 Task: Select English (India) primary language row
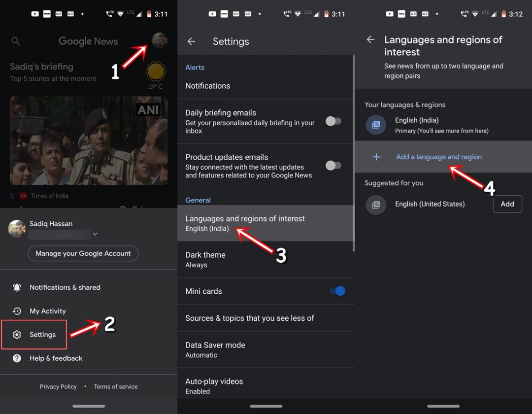point(443,125)
